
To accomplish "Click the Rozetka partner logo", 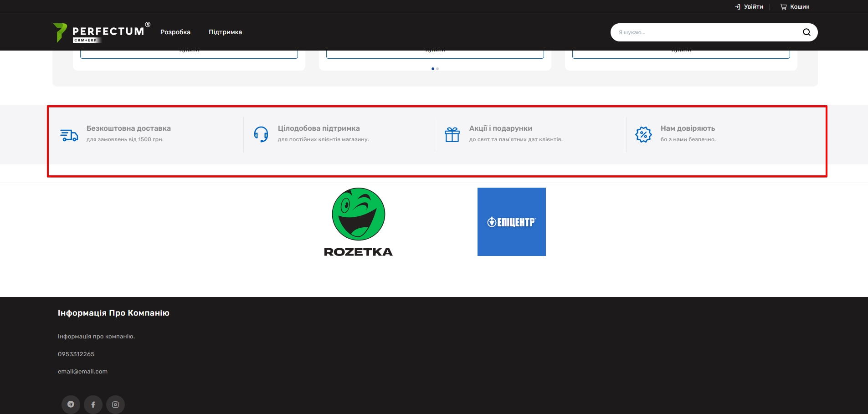I will (x=358, y=222).
